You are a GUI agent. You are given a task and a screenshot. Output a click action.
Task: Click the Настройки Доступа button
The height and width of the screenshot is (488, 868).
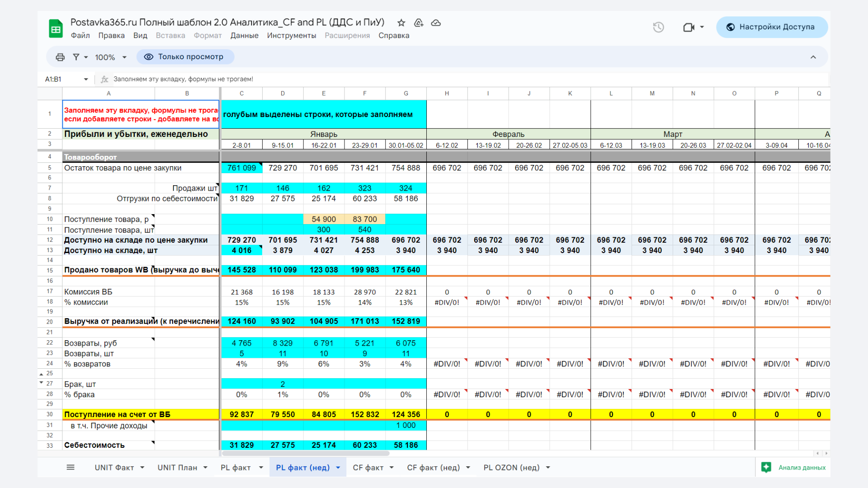[x=772, y=27]
